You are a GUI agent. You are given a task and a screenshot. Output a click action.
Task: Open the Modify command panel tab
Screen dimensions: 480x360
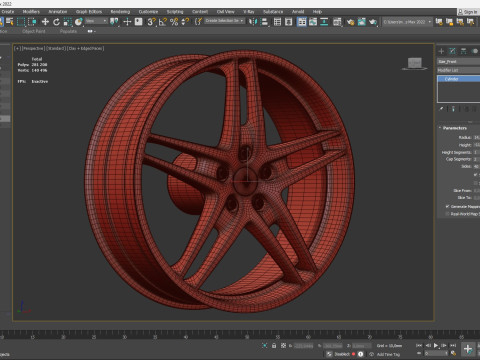click(452, 51)
